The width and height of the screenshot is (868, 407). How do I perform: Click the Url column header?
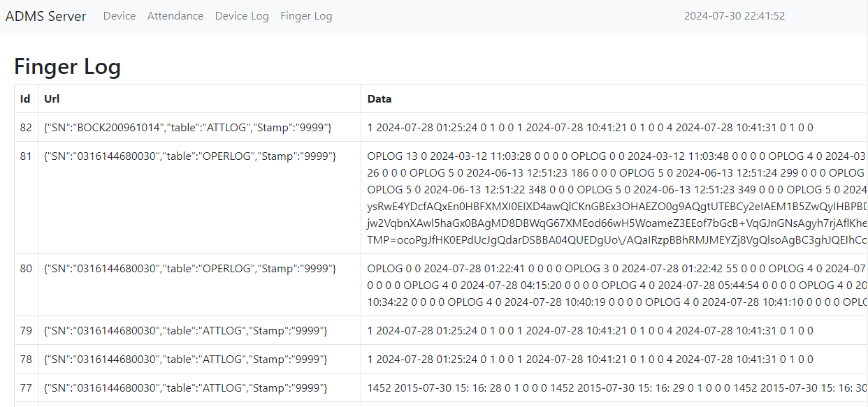pos(52,99)
